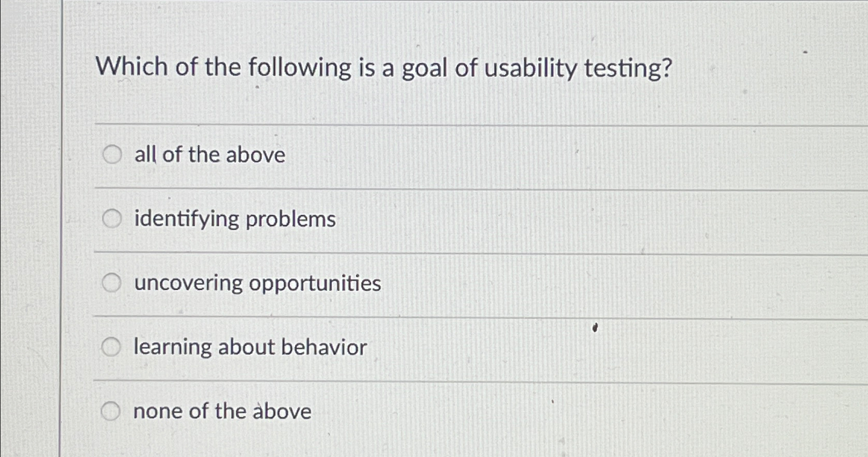Click the circle beside 'learning about behavior'
The width and height of the screenshot is (868, 457).
click(111, 347)
